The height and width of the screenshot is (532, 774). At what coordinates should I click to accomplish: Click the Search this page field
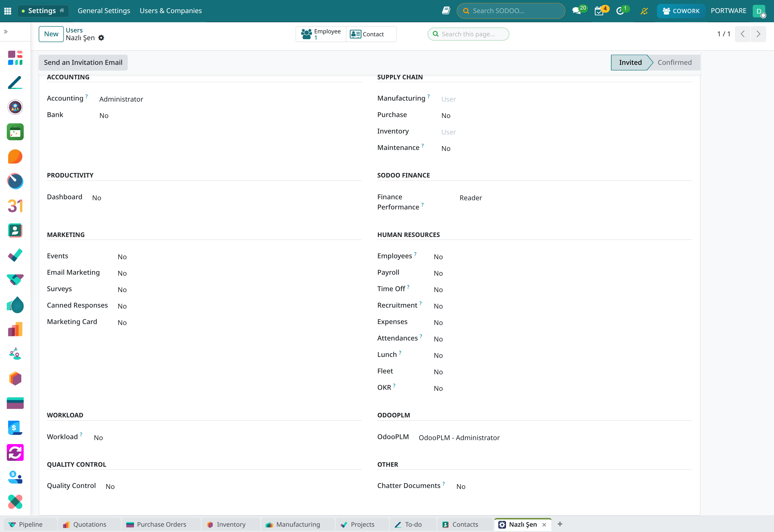468,34
